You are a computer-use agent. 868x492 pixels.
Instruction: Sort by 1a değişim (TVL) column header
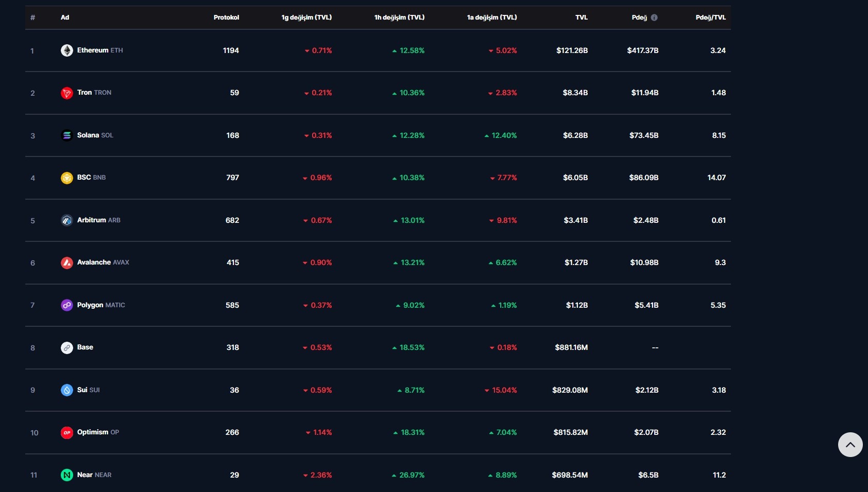(x=492, y=17)
